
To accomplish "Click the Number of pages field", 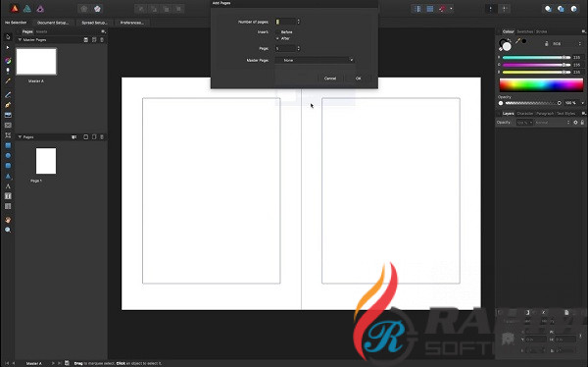I will [x=285, y=22].
